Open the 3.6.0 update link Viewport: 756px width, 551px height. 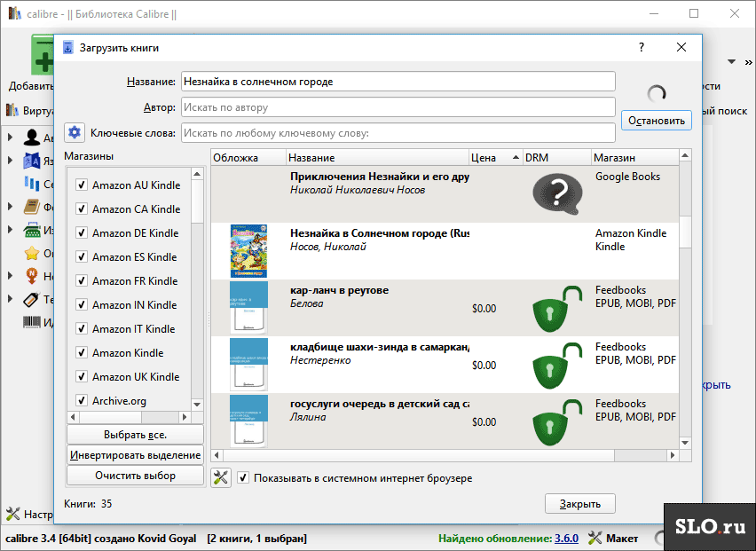(566, 538)
